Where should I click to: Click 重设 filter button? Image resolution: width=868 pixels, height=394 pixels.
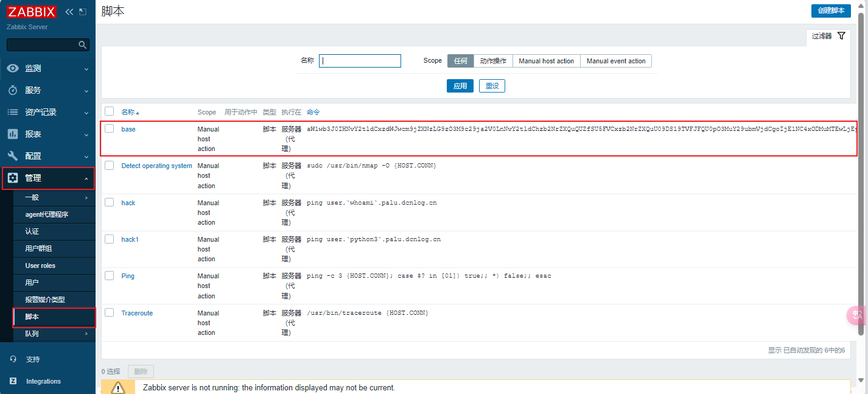pyautogui.click(x=492, y=86)
